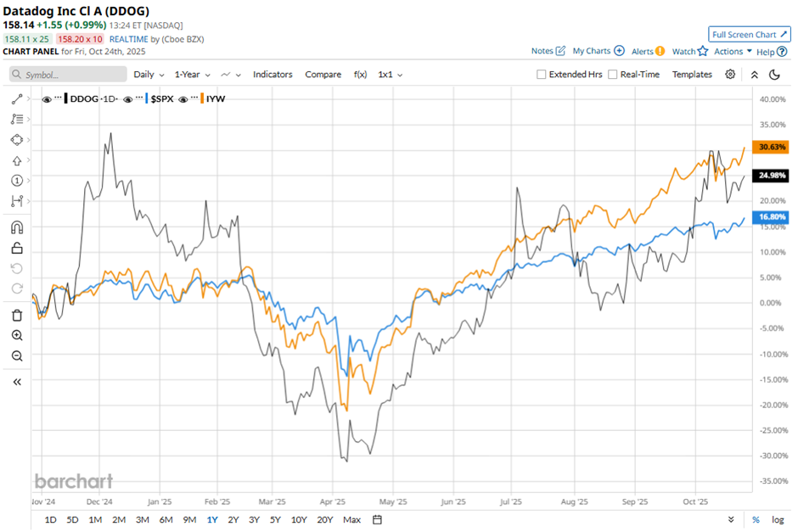Click the IYW orange color bar
Viewport: 798px width, 532px height.
coord(202,98)
